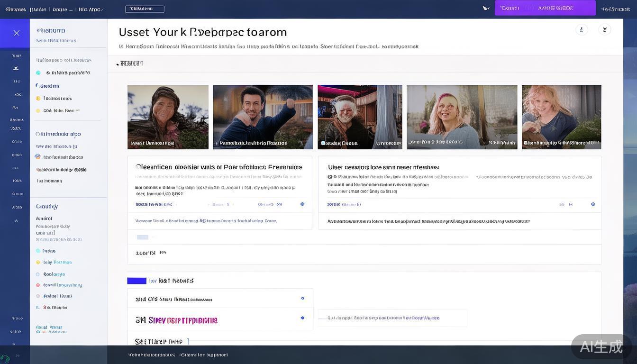Click the outlined box button in the top bar
Screen dimensions: 637x364
pos(145,9)
